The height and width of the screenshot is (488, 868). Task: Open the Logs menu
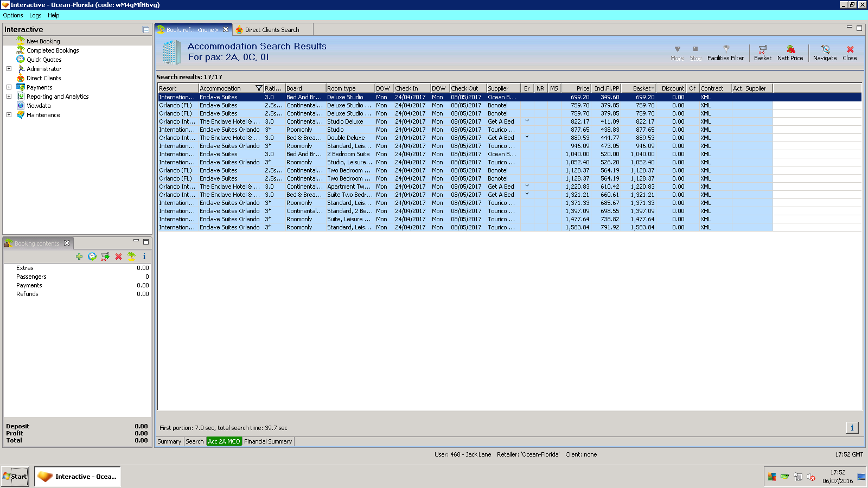pyautogui.click(x=35, y=15)
